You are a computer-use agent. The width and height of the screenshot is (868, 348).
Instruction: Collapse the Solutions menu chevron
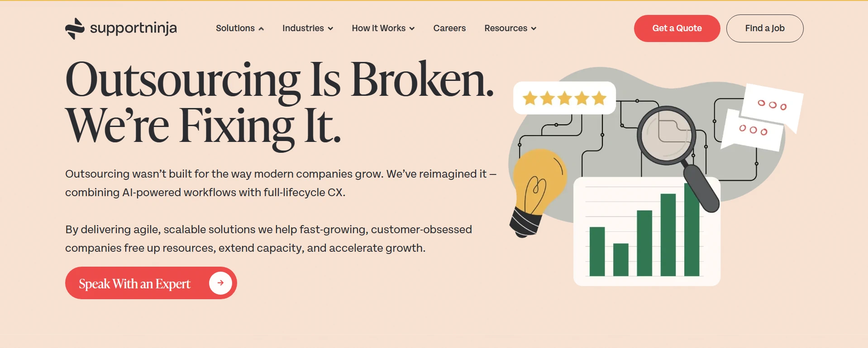click(x=261, y=28)
